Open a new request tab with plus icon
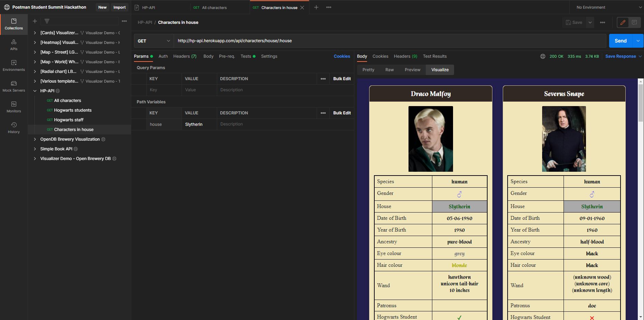 316,7
